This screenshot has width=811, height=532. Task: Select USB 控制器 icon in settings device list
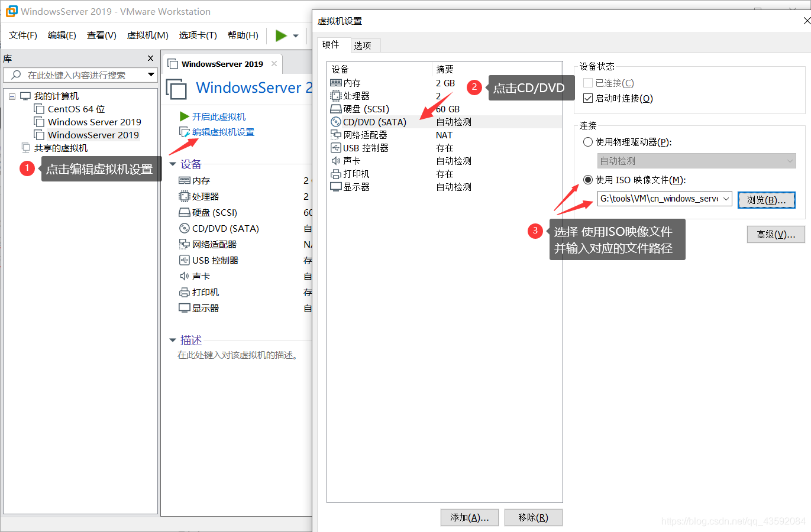coord(335,148)
